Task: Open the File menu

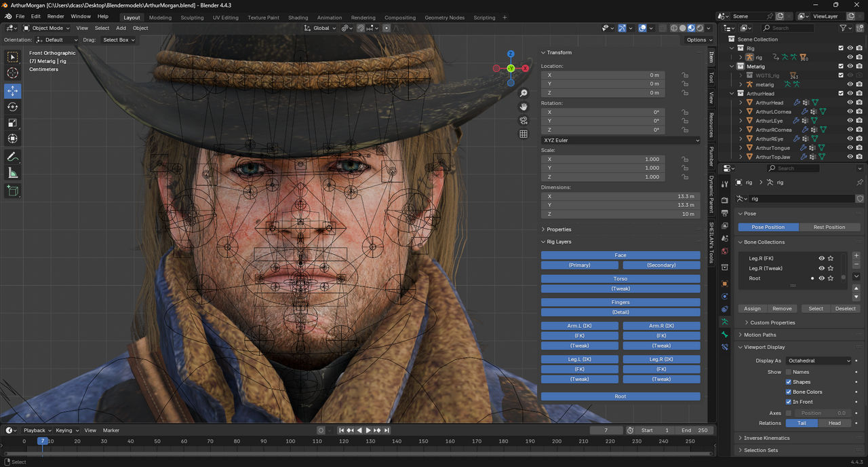Action: click(x=20, y=16)
